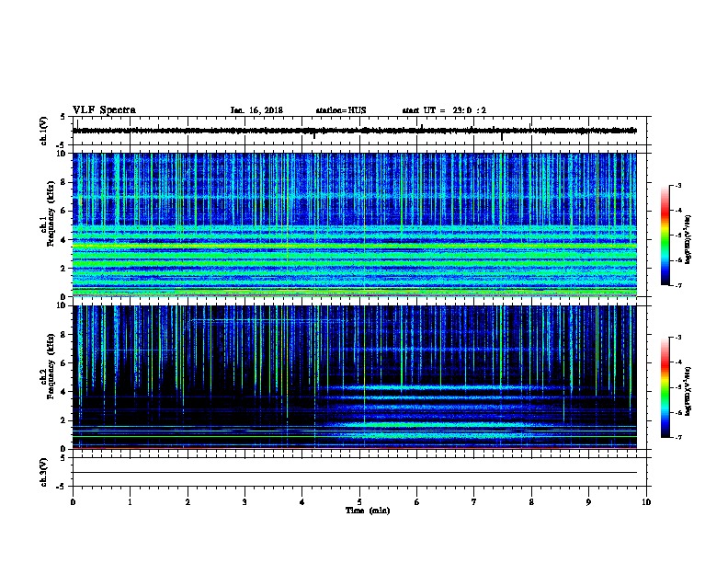Click the "8" kHz tick on ch.1 frequency axis
Image resolution: width=728 pixels, height=563 pixels.
tap(63, 182)
